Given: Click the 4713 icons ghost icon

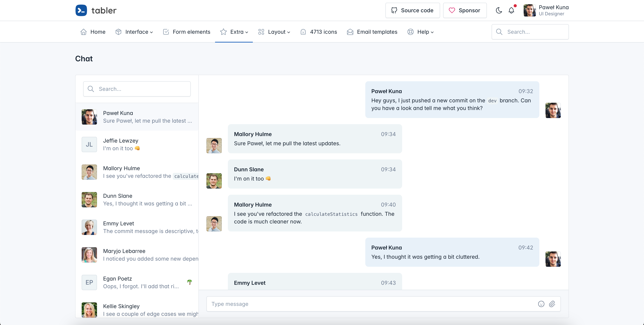Looking at the screenshot, I should (303, 32).
